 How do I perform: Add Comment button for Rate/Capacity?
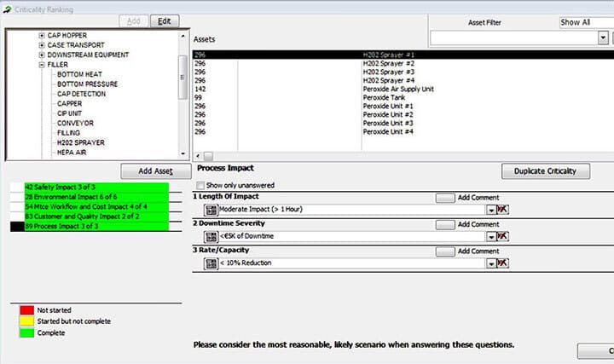coord(445,251)
